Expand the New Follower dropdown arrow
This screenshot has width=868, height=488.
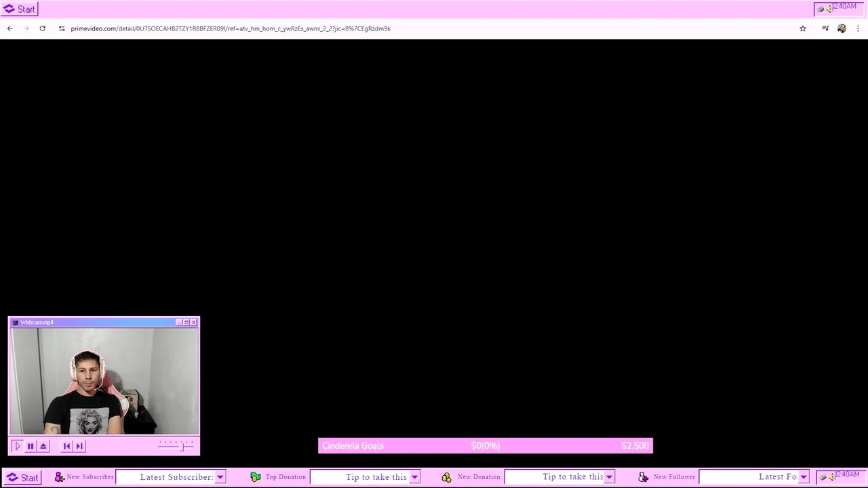coord(804,477)
